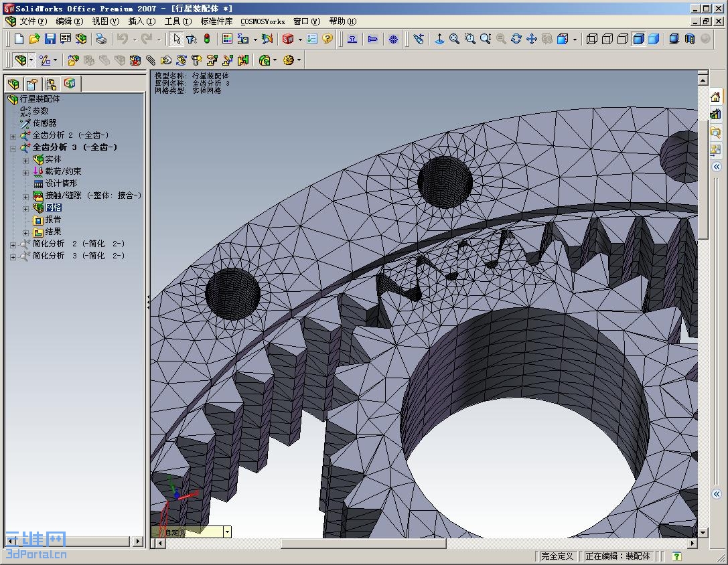Activate the Rotate View tool

coord(516,39)
